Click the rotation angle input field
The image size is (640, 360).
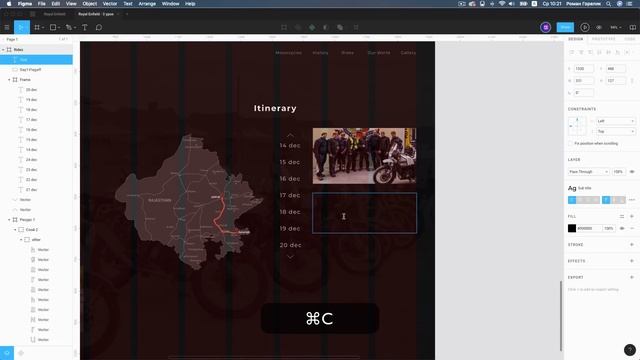tap(584, 93)
